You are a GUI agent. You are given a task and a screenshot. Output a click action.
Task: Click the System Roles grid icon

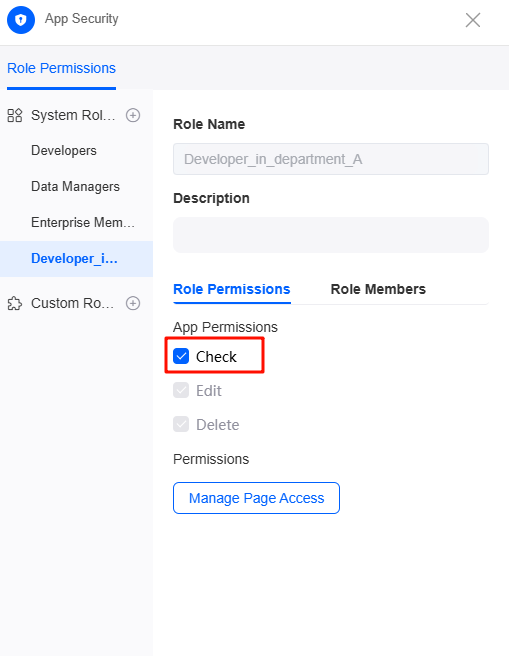[15, 115]
